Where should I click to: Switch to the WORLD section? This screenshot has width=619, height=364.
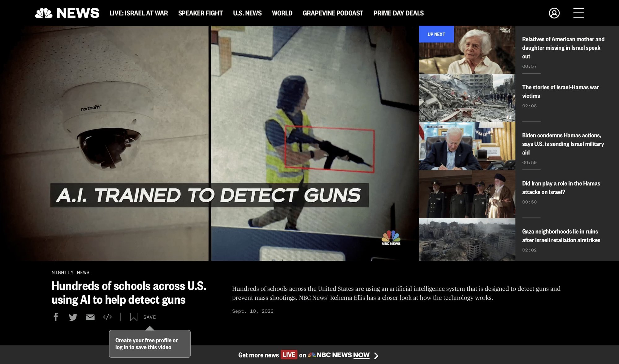click(x=282, y=13)
